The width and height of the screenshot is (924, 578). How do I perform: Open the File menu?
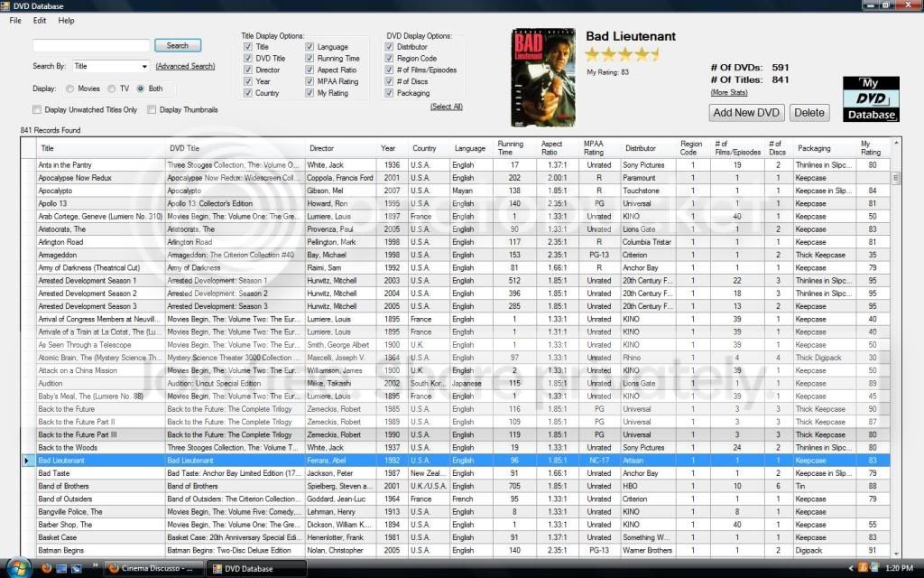[15, 20]
